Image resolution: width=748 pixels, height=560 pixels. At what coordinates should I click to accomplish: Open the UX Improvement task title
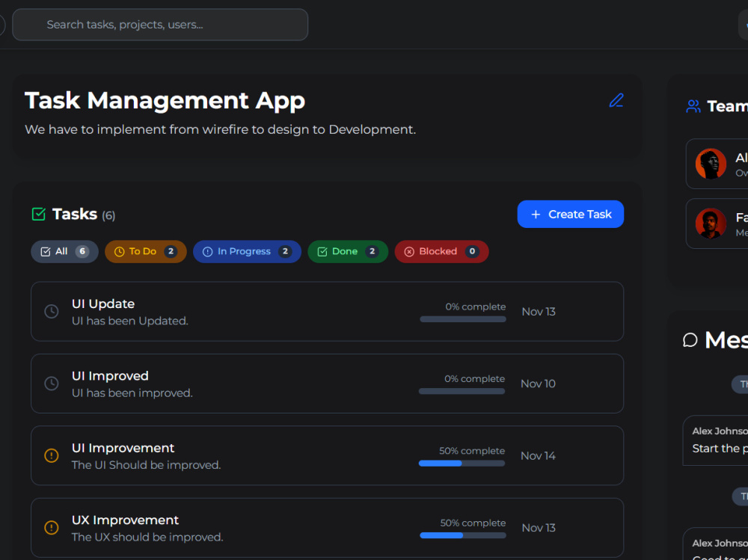pyautogui.click(x=126, y=520)
